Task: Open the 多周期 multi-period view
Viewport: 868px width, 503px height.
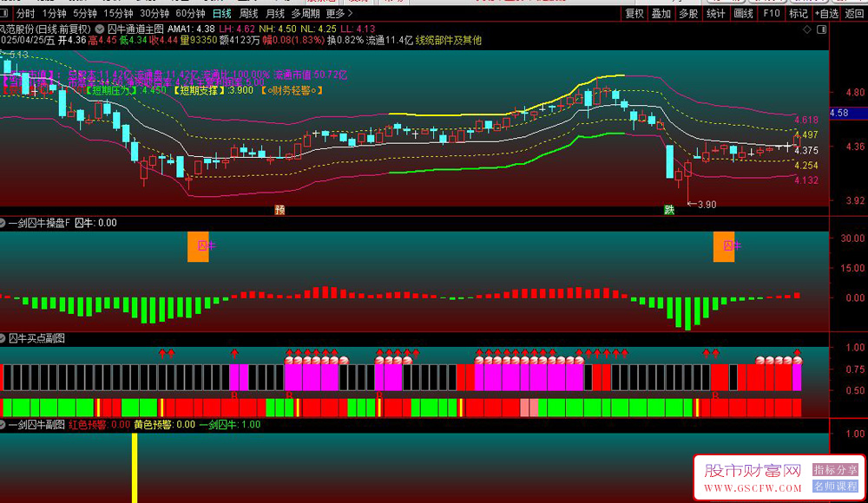Action: tap(306, 13)
